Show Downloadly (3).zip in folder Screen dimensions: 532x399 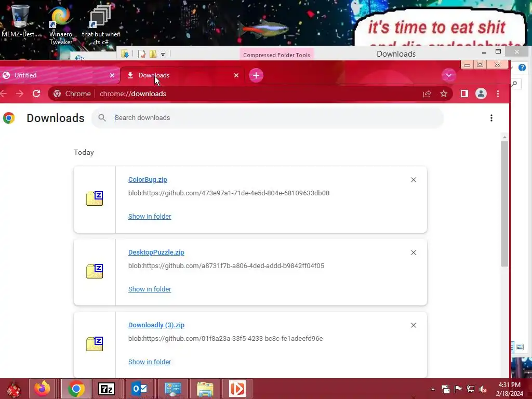click(150, 362)
